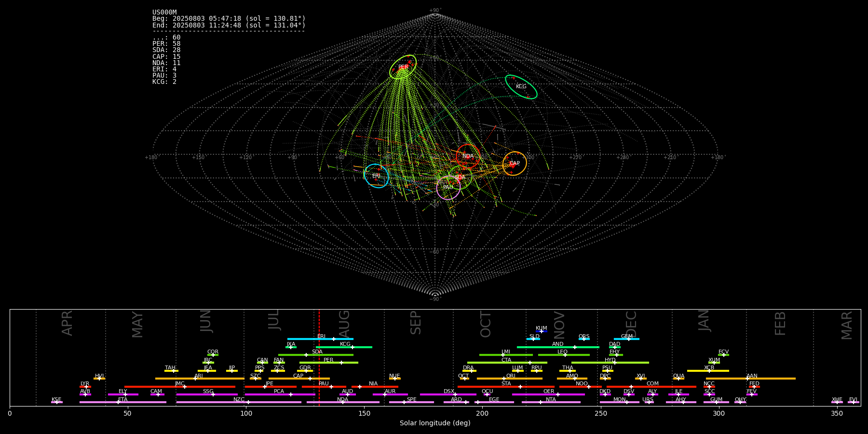Click the ETA shower bar
This screenshot has width=868, height=434.
point(123,402)
